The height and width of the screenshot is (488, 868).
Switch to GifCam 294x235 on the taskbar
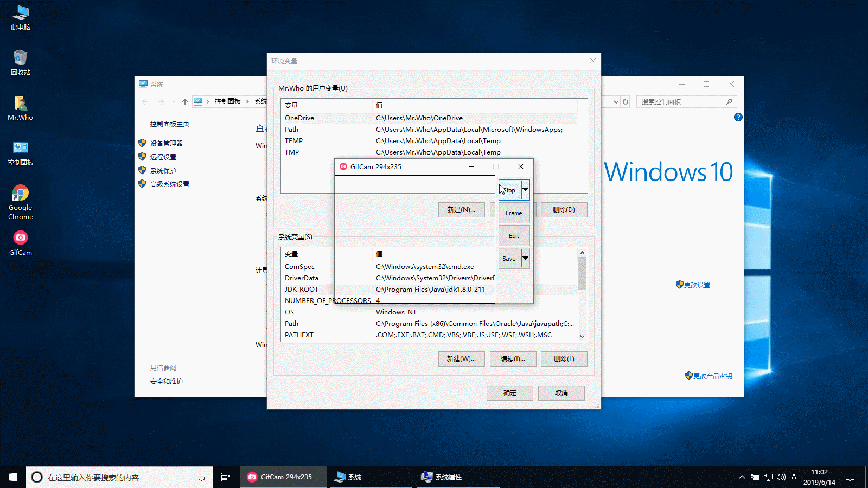[x=284, y=477]
